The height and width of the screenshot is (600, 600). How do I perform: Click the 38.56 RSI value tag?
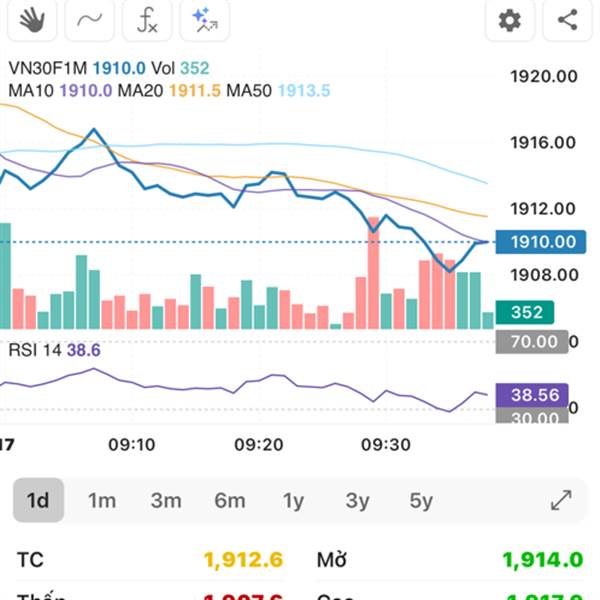(x=534, y=395)
